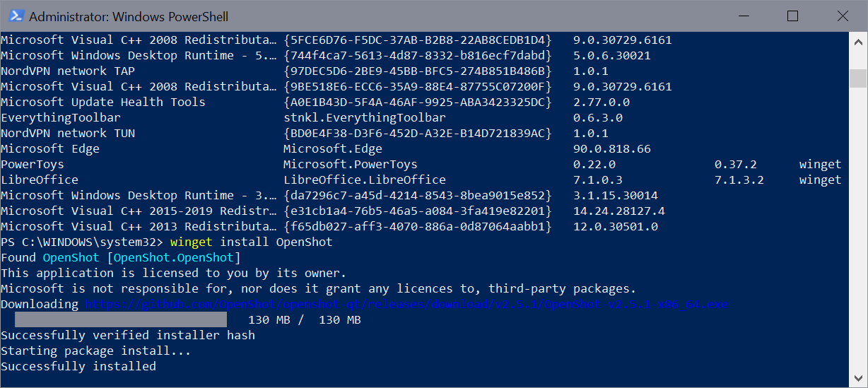Screen dimensions: 868x388
Task: Open the OpenShot GitHub download link
Action: tap(407, 305)
